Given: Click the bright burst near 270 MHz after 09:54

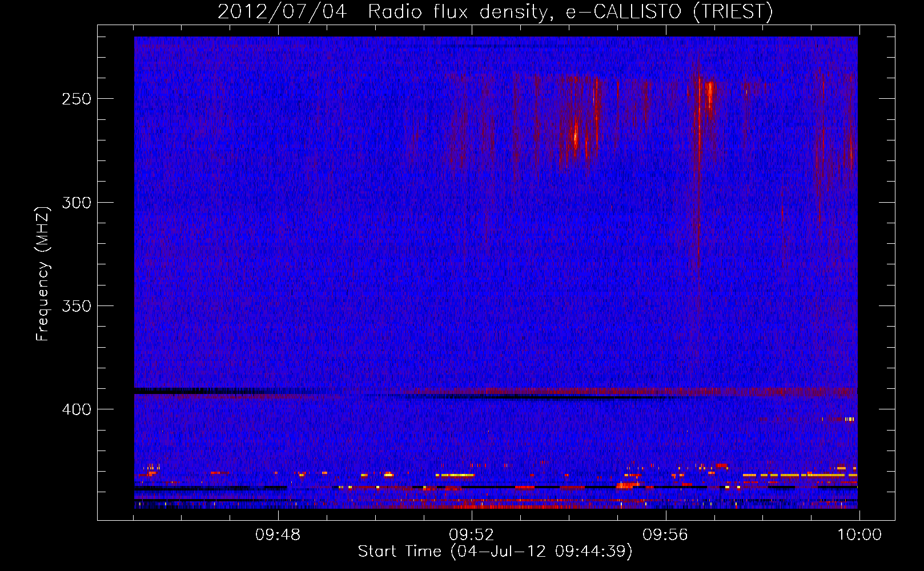Looking at the screenshot, I should coord(576,136).
